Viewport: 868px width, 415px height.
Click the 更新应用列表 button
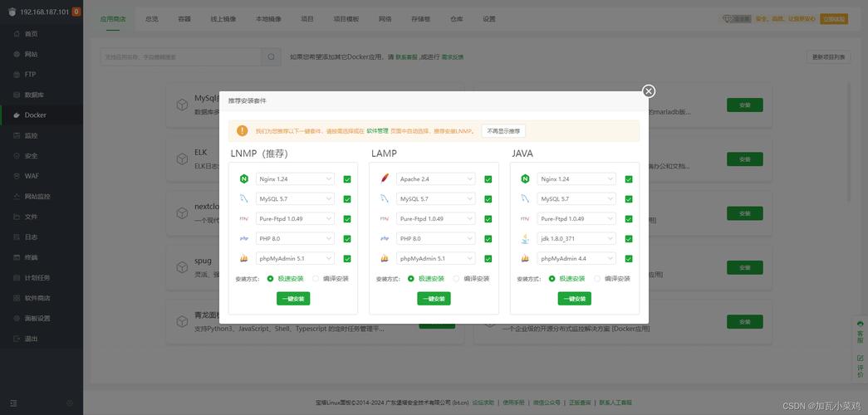point(829,57)
